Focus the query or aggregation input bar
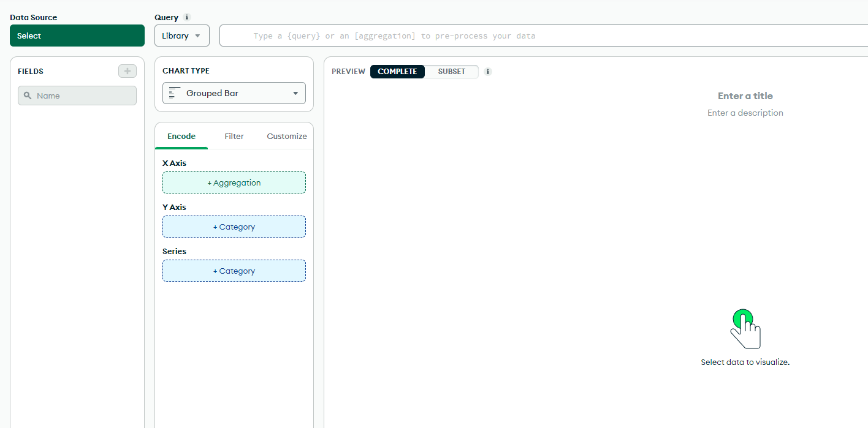 (544, 36)
